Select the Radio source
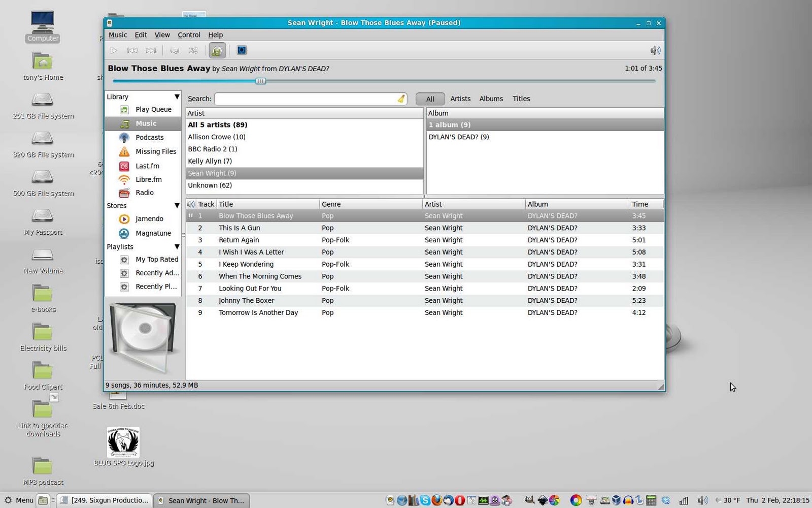Viewport: 812px width, 508px height. [144, 193]
